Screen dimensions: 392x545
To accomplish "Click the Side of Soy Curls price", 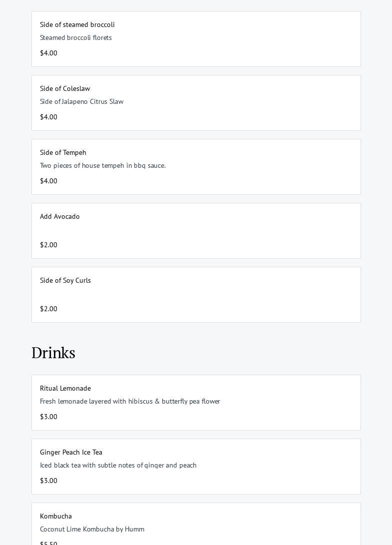I will pyautogui.click(x=48, y=309).
